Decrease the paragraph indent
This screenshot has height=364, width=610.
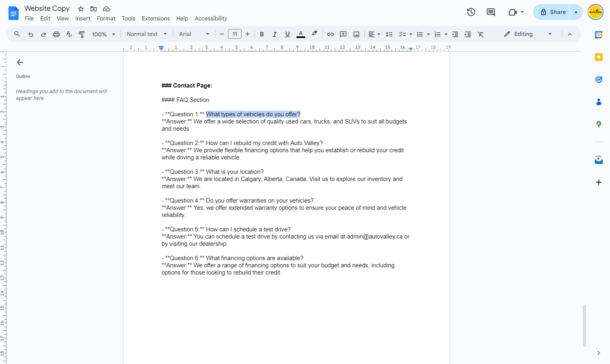coord(455,34)
